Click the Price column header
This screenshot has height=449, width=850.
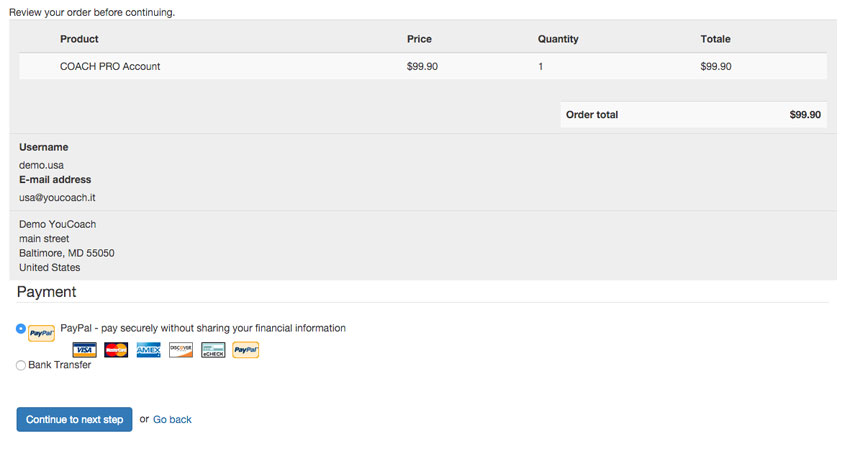[419, 39]
